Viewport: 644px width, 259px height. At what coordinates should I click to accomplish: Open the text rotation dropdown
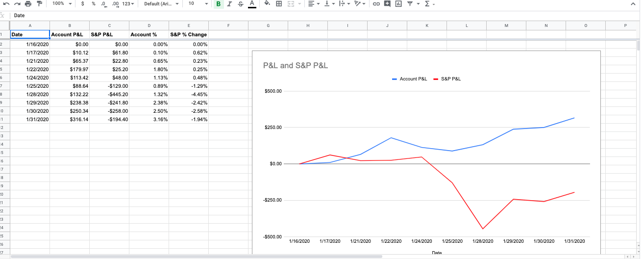359,4
